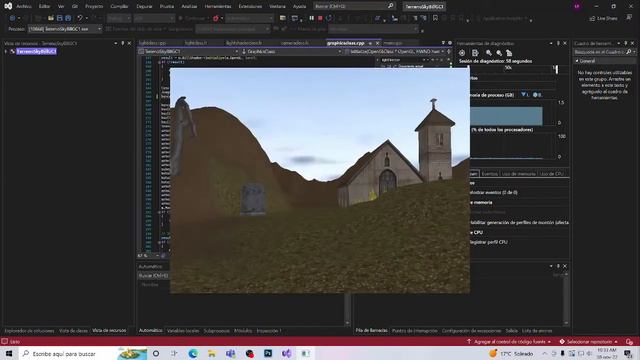Image resolution: width=640 pixels, height=360 pixels.
Task: Open the Proyecto menu
Action: [x=94, y=6]
